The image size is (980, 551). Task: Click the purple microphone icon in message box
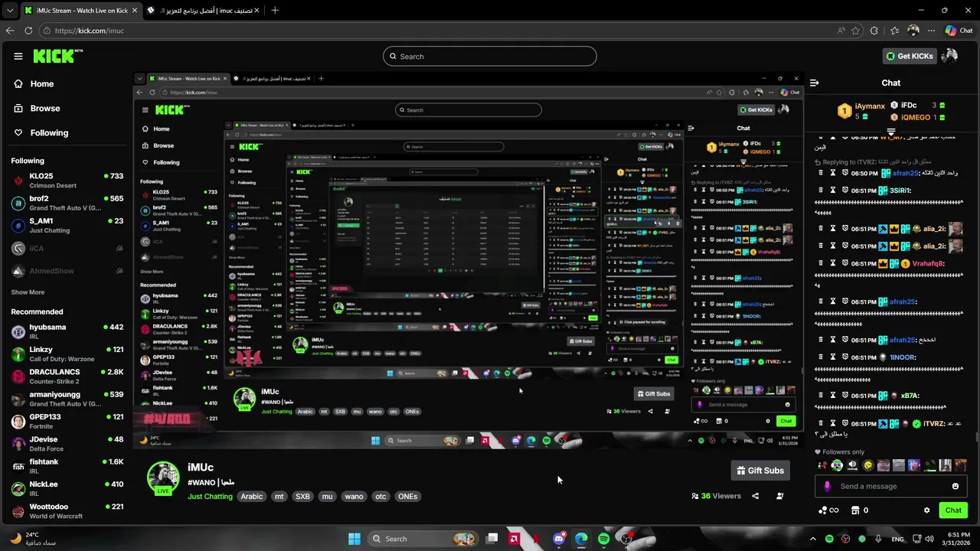[x=827, y=486]
